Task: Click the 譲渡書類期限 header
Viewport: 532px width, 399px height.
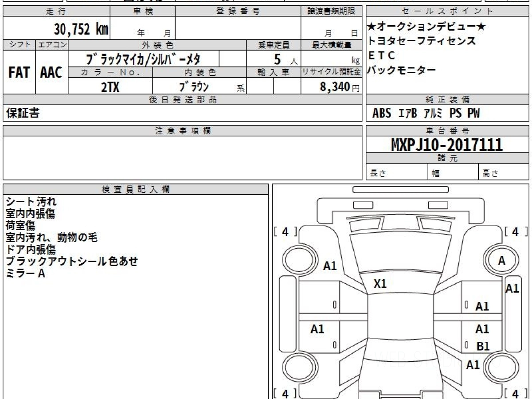Action: pyautogui.click(x=331, y=12)
